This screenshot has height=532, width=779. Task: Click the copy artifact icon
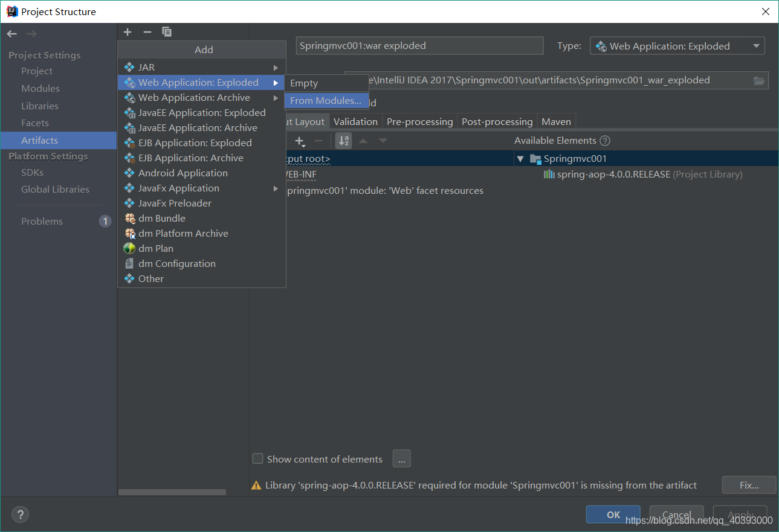click(167, 32)
